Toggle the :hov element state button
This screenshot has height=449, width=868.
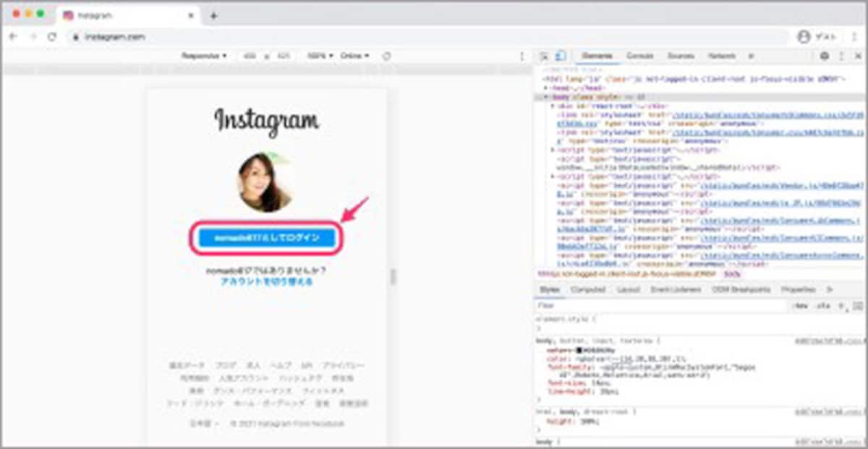[x=800, y=306]
